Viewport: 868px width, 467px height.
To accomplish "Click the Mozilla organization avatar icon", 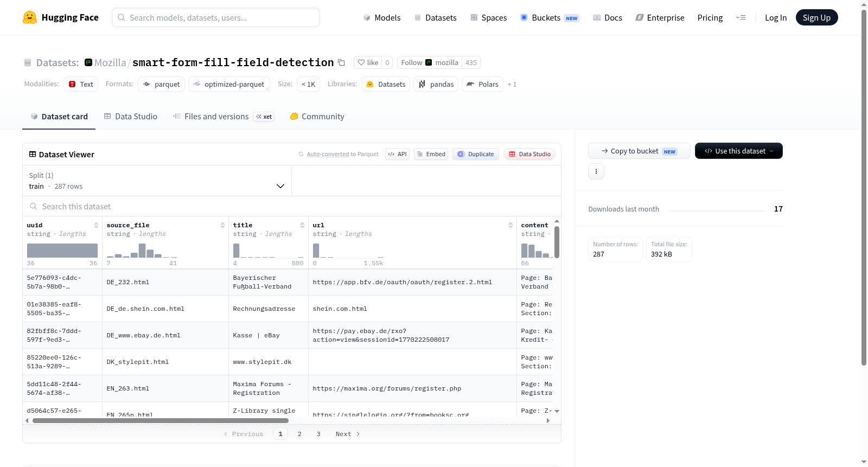I will [x=88, y=62].
